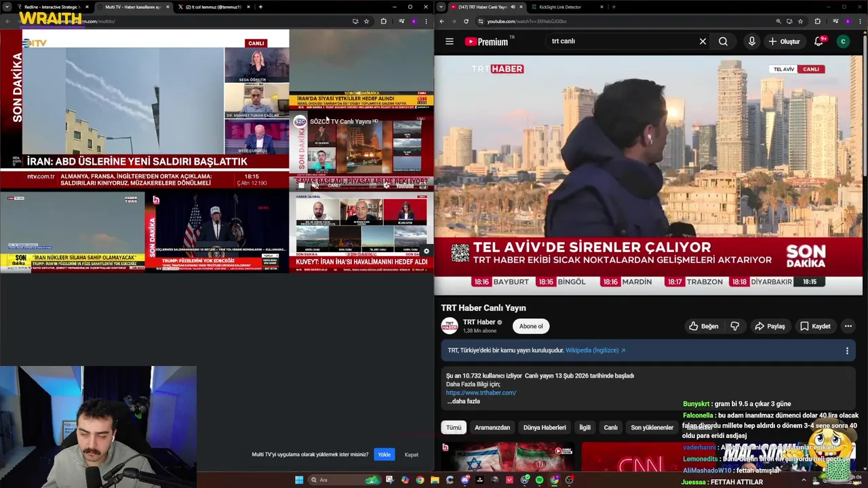Click the Oluştur create button
Viewport: 868px width, 488px height.
(785, 41)
